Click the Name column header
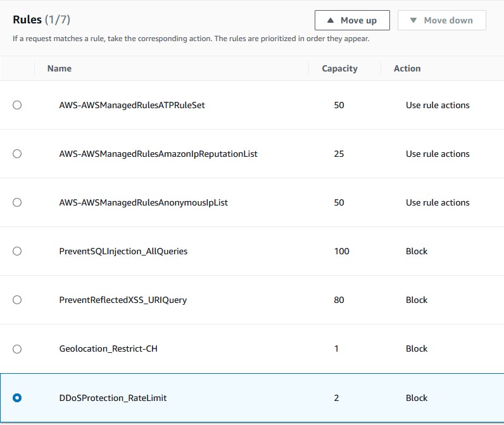Screen dimensions: 504x425 click(60, 68)
